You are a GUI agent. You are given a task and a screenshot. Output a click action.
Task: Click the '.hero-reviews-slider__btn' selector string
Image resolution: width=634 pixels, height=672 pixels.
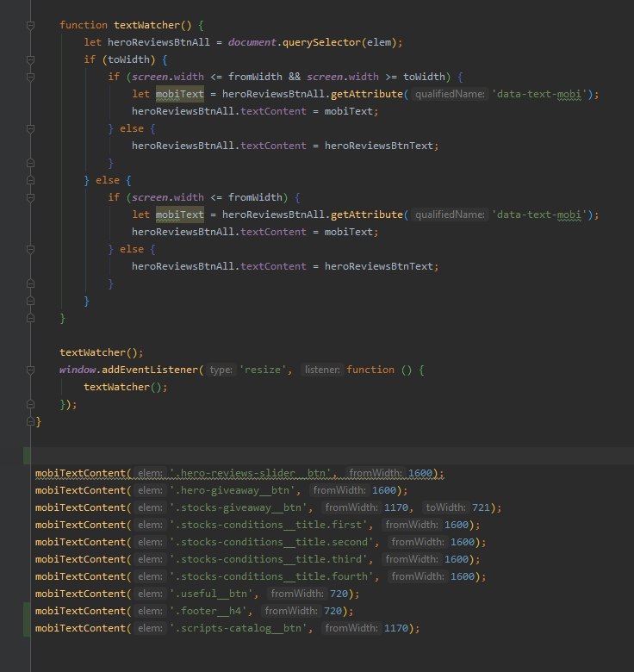[x=250, y=473]
